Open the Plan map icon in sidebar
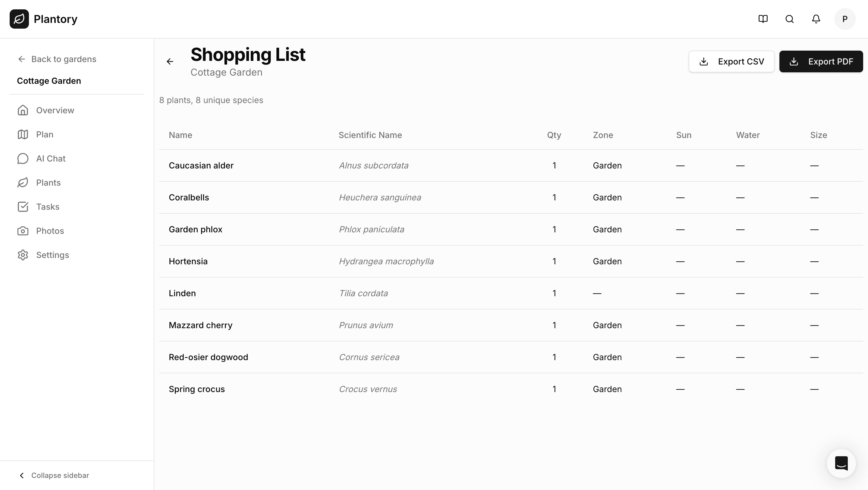 pyautogui.click(x=23, y=134)
